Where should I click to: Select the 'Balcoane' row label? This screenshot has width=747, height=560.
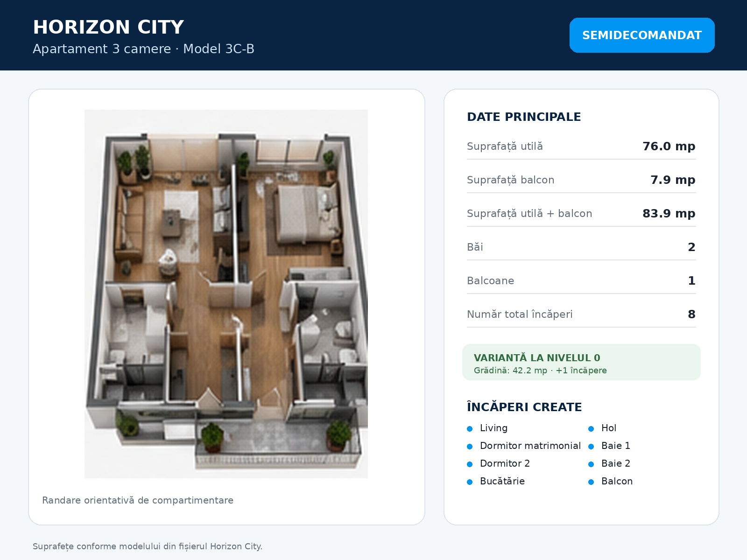click(x=490, y=281)
